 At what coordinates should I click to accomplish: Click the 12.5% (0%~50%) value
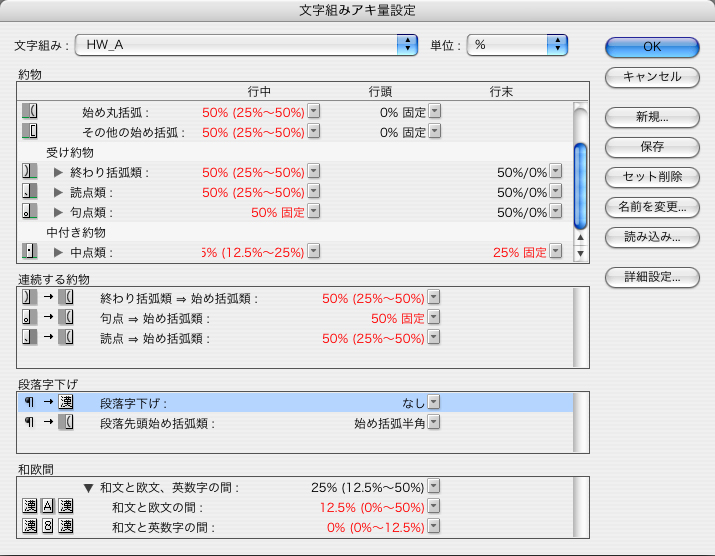pyautogui.click(x=372, y=507)
